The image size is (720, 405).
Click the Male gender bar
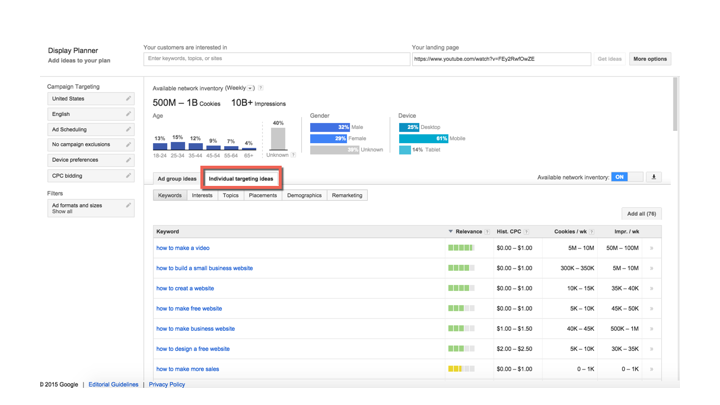330,127
